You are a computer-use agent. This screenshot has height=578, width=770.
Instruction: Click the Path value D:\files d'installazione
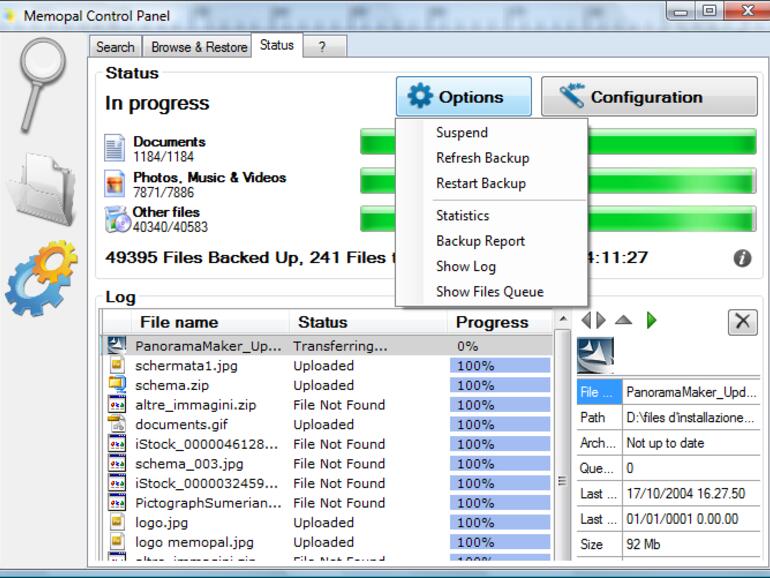pyautogui.click(x=690, y=417)
